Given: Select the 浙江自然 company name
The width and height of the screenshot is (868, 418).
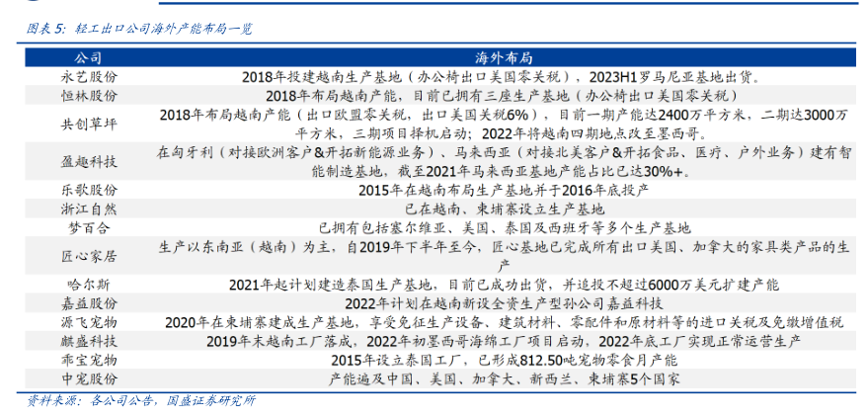Looking at the screenshot, I should point(89,209).
